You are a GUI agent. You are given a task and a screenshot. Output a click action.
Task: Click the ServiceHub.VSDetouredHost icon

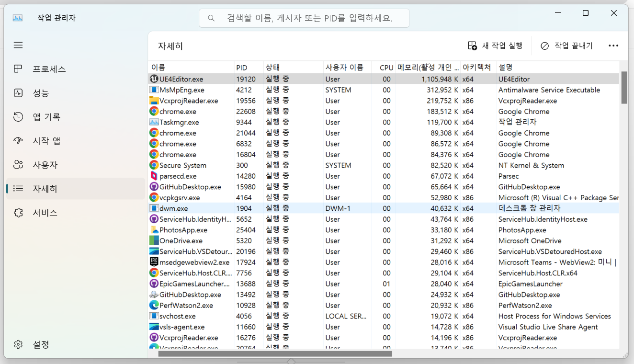(154, 251)
